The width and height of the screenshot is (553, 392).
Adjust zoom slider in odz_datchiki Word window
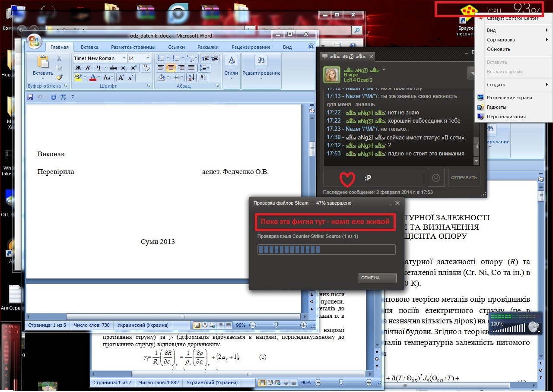click(276, 325)
